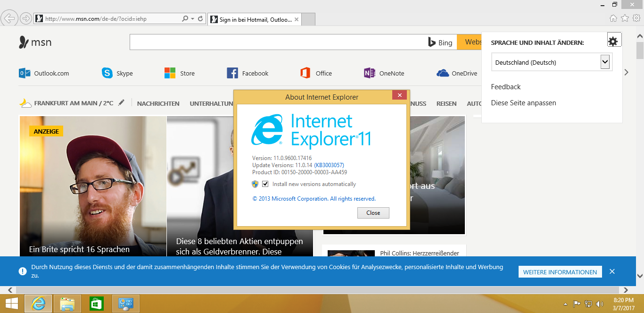This screenshot has width=644, height=313.
Task: Click the search magnifier in the address bar
Action: pyautogui.click(x=185, y=19)
